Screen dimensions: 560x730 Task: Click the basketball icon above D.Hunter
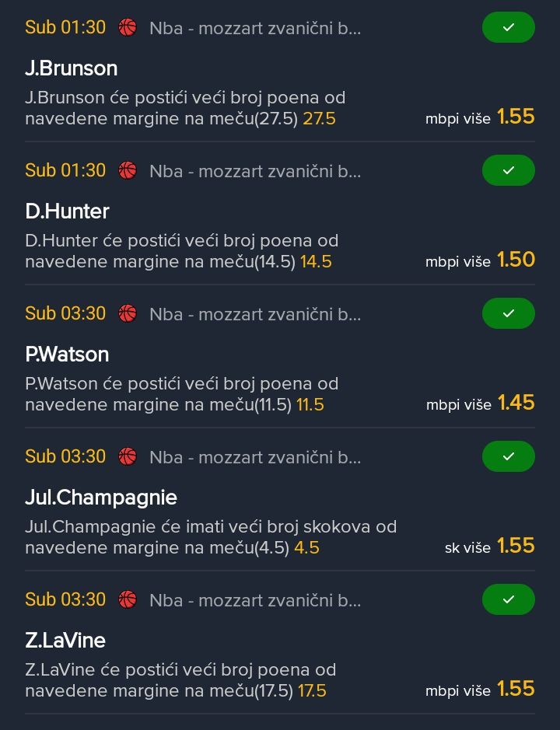tap(128, 171)
